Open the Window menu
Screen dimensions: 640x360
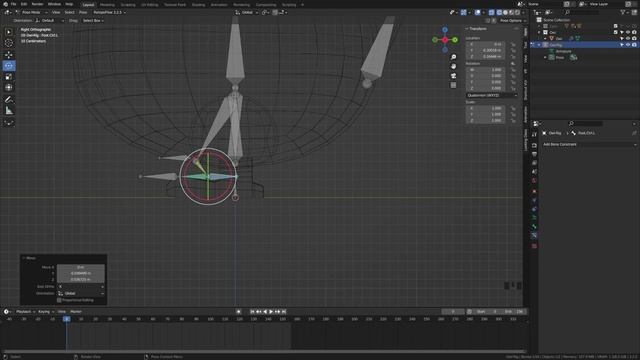click(x=54, y=4)
